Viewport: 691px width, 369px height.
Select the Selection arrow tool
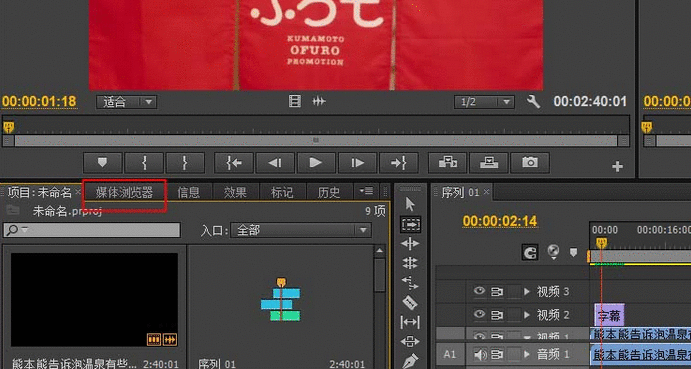410,205
